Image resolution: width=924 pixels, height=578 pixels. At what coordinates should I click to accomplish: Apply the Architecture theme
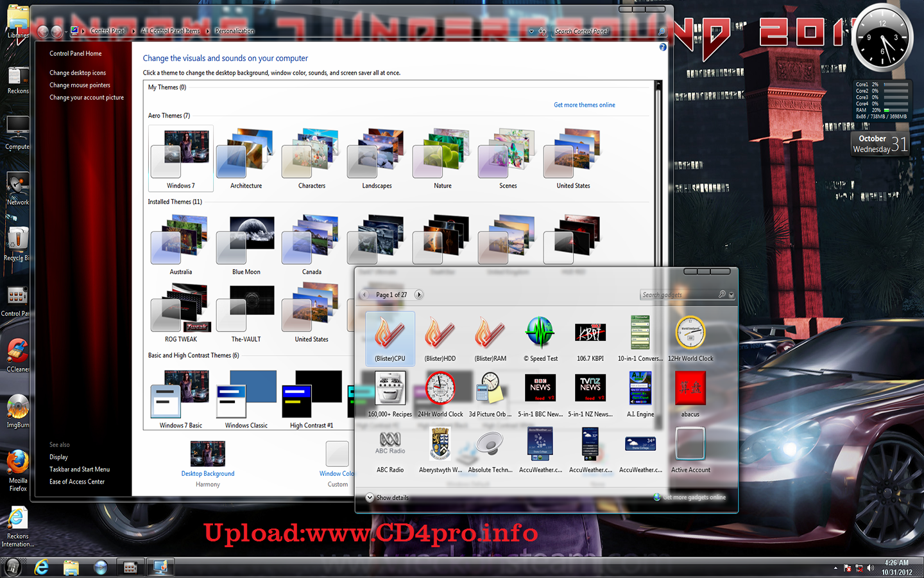246,158
